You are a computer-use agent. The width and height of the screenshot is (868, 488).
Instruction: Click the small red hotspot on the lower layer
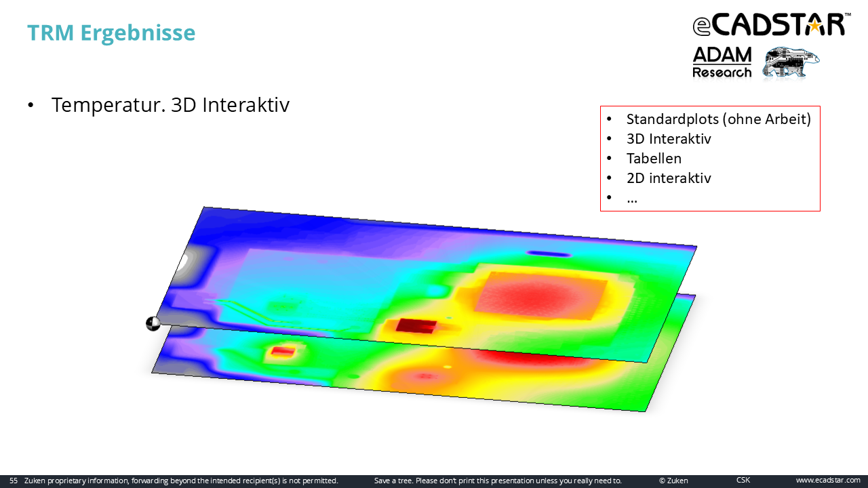click(x=283, y=352)
